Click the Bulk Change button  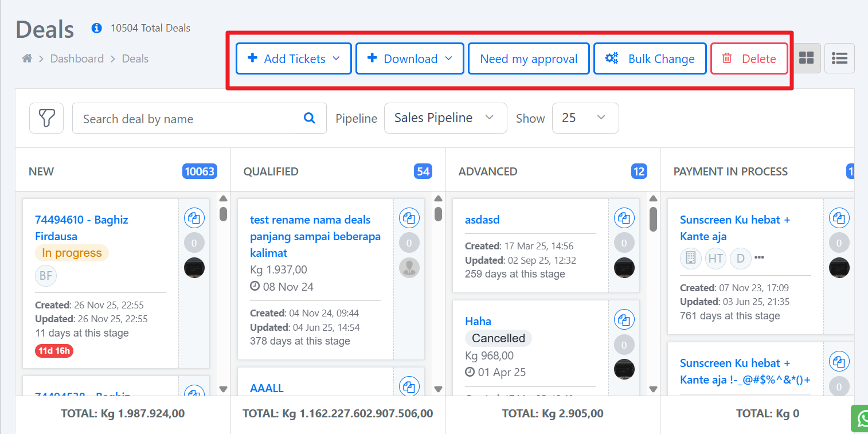650,58
